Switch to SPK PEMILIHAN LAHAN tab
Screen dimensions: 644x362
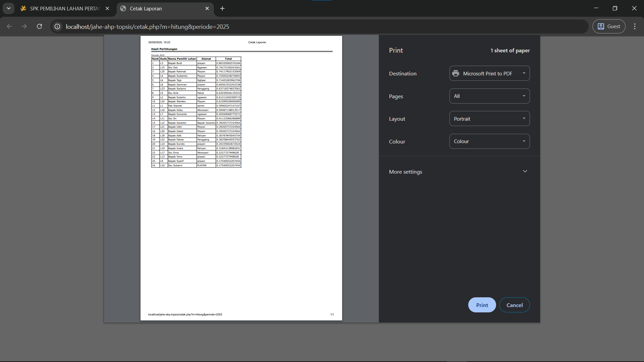click(x=64, y=9)
